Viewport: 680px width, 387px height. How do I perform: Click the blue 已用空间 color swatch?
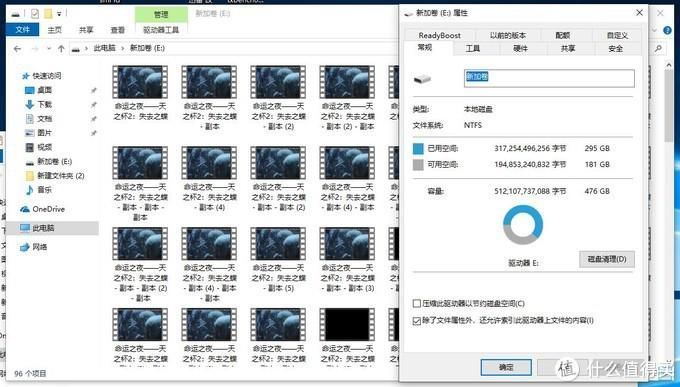pos(418,148)
